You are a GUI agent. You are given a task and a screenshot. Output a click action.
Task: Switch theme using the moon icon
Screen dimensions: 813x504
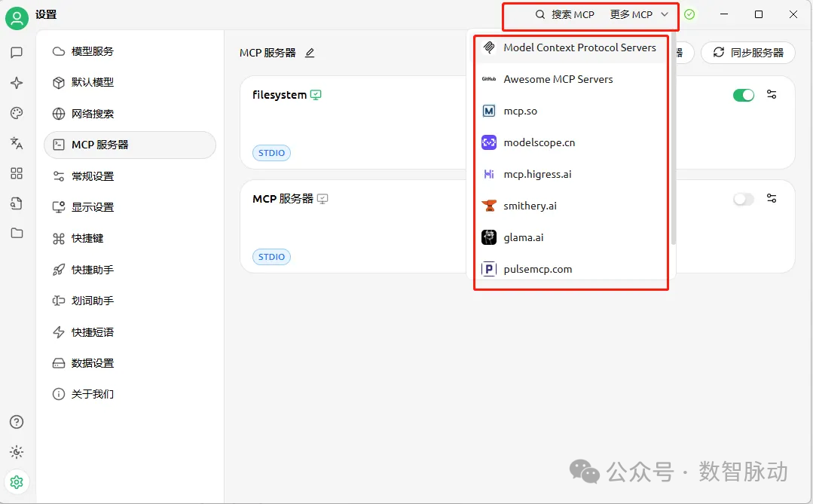click(x=17, y=452)
